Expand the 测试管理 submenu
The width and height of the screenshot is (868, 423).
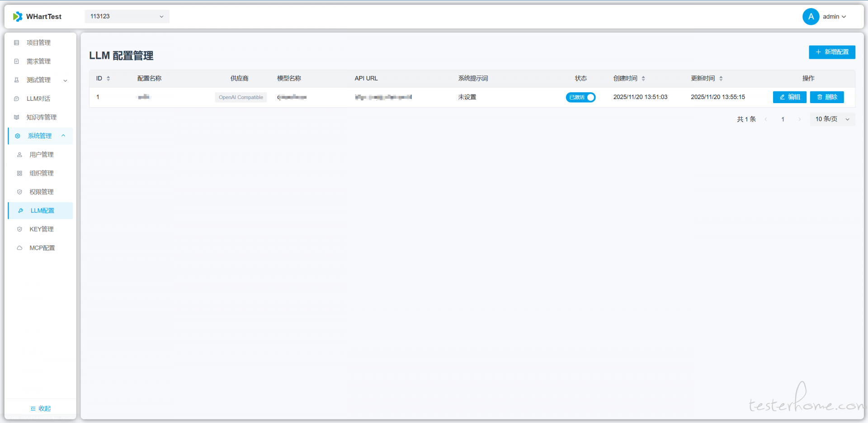[65, 81]
